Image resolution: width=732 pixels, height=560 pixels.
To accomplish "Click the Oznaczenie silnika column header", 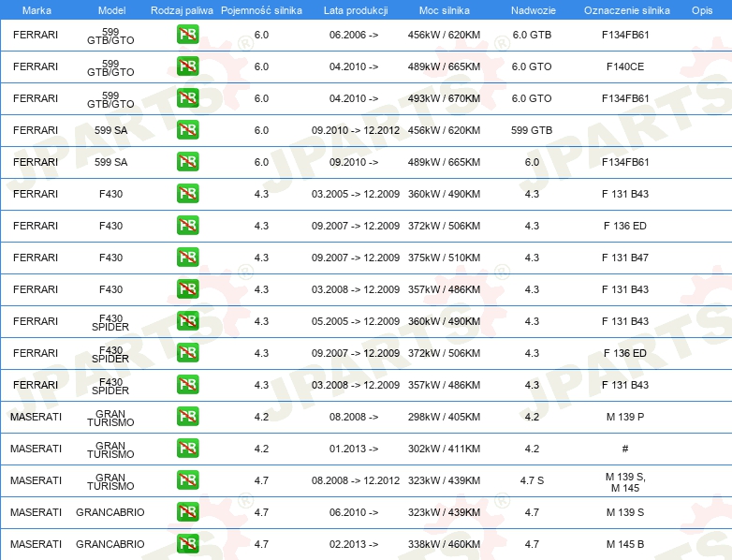I will point(627,10).
